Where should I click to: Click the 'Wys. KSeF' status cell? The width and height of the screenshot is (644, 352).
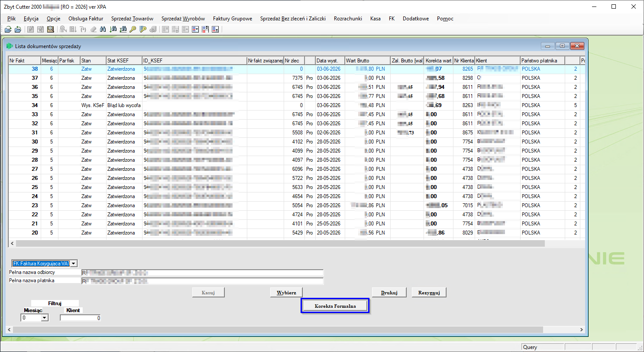pos(93,105)
